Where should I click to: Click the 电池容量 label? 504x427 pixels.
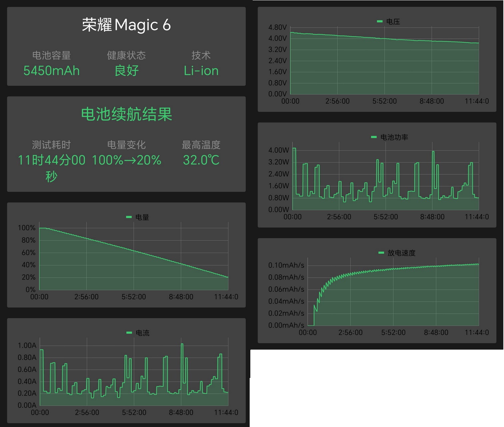coord(52,55)
